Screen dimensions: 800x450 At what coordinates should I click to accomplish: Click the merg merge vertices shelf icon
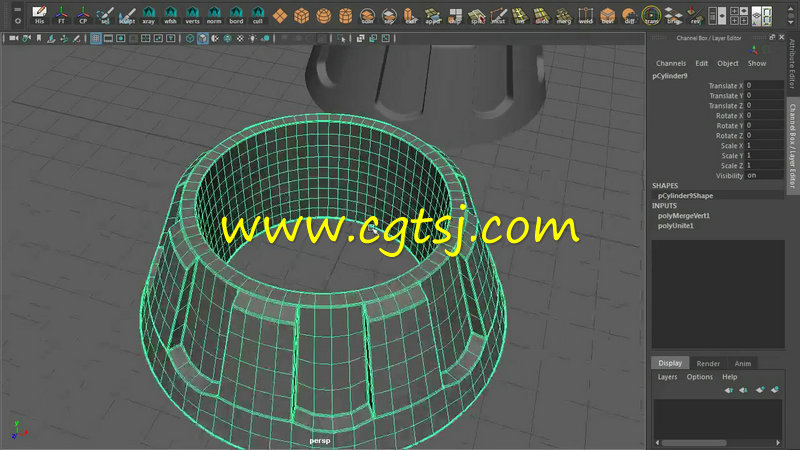tap(564, 15)
